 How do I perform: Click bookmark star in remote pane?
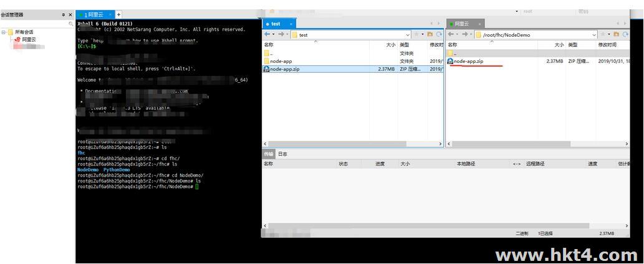[x=603, y=34]
